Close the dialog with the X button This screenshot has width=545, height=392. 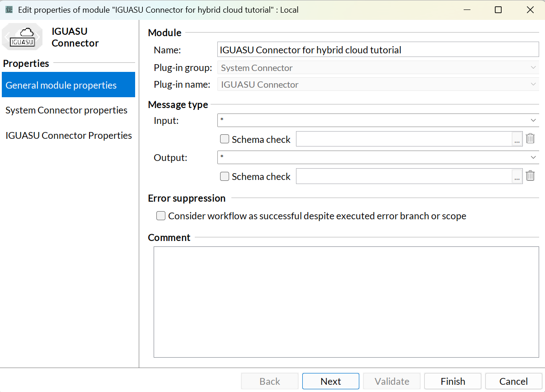pos(530,9)
